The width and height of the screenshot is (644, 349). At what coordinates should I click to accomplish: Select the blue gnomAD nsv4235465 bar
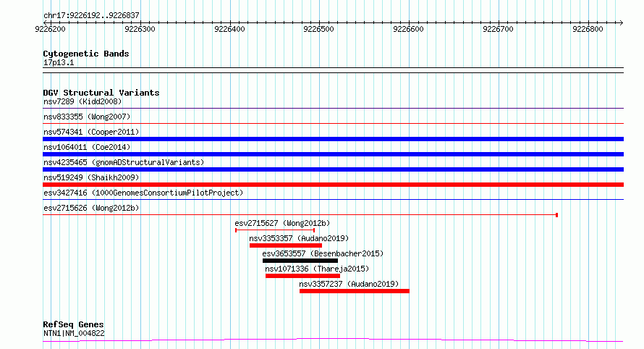[333, 169]
